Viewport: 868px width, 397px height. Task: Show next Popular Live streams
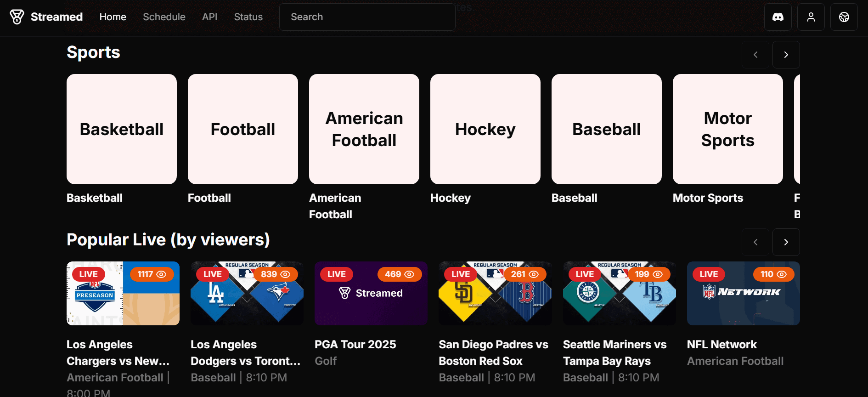[x=786, y=242]
